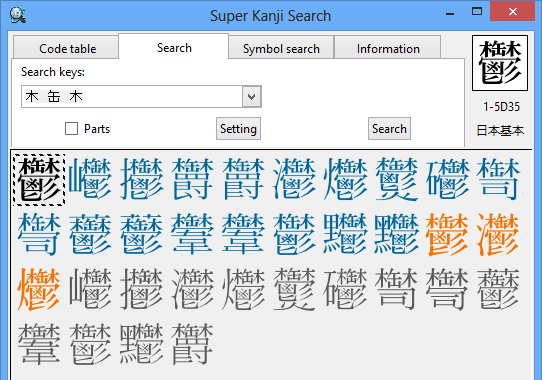Pick the gray kanji with stone radical
Screen dimensions: 542x380
coord(346,289)
